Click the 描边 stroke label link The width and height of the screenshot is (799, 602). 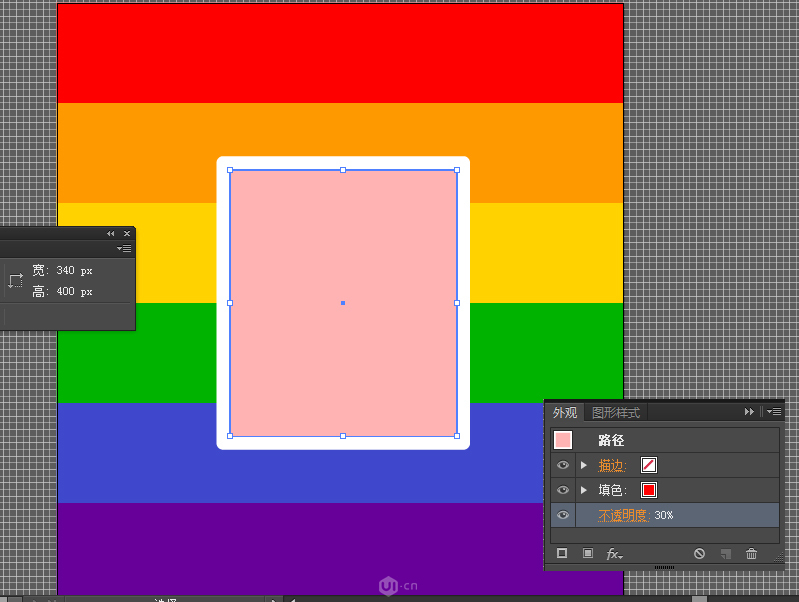[611, 465]
